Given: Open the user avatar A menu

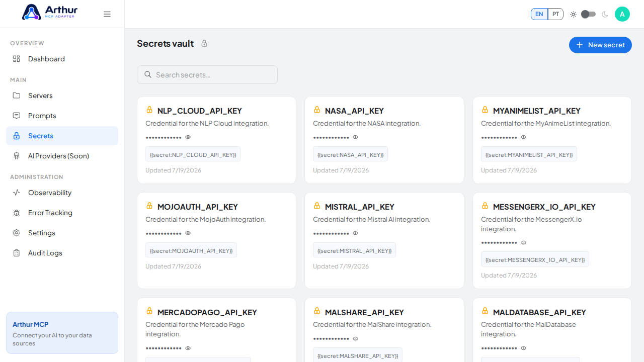Looking at the screenshot, I should point(622,14).
